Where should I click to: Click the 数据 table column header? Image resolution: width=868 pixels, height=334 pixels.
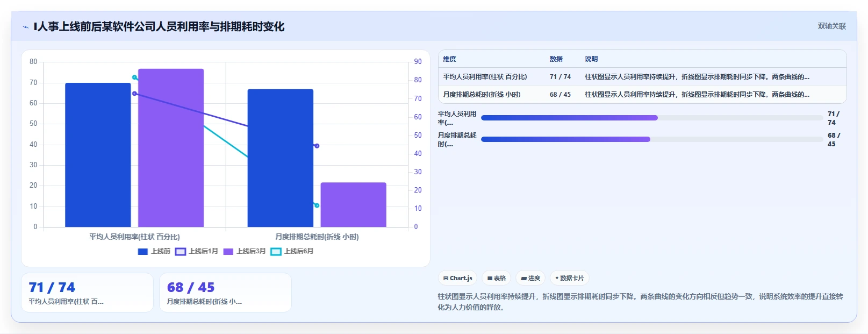tap(556, 59)
